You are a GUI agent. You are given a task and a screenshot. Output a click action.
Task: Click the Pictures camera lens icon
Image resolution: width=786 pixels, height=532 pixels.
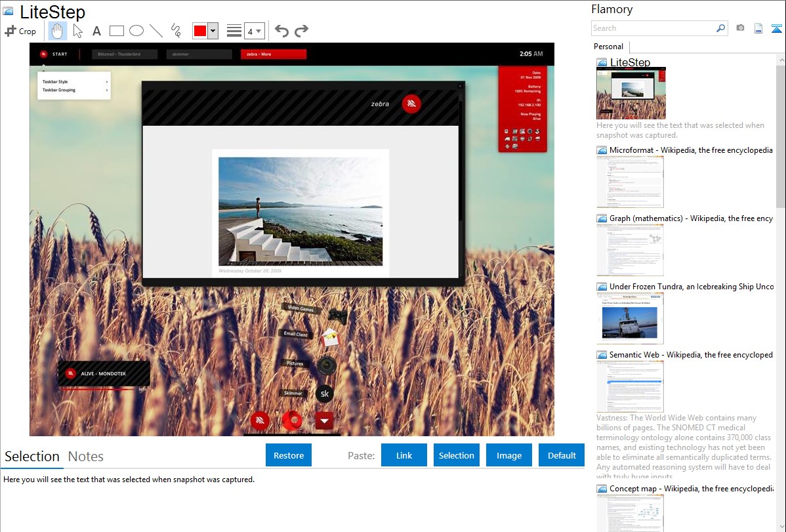coord(327,365)
